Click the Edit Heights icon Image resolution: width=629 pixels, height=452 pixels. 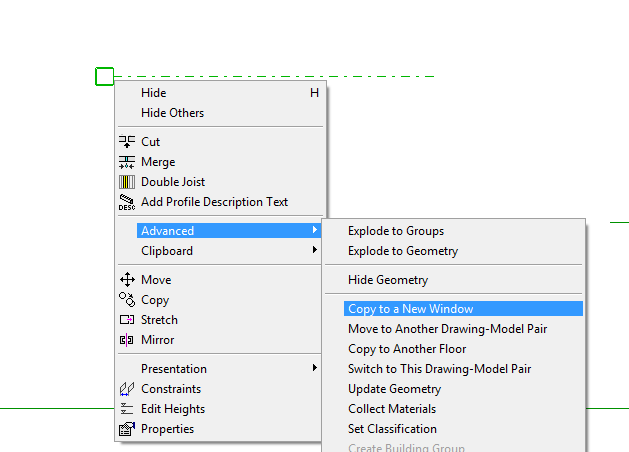tap(127, 409)
